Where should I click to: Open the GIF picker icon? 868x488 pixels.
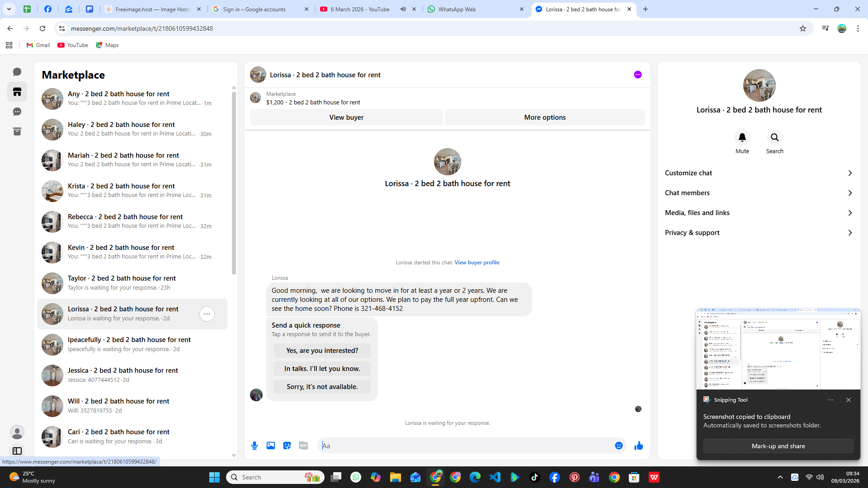tap(303, 446)
